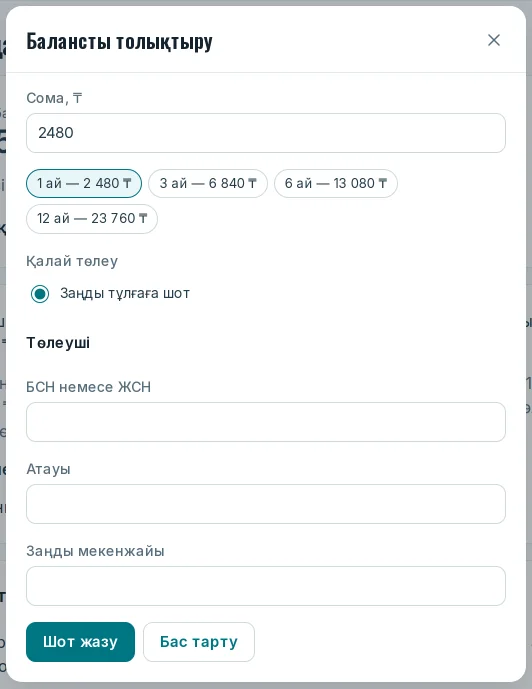
Task: Click the Атауы input field
Action: [x=266, y=504]
